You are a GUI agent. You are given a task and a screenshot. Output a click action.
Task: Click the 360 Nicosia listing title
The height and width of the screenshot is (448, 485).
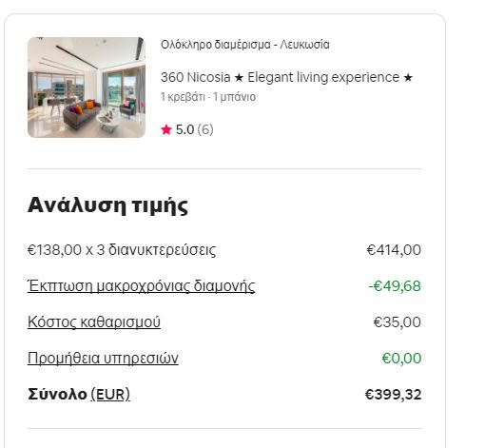click(286, 77)
